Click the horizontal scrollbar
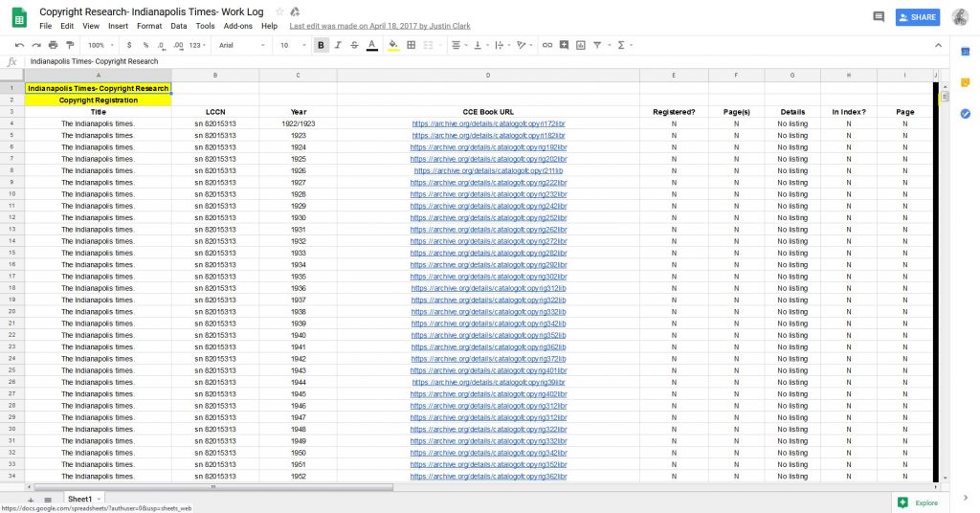The width and height of the screenshot is (980, 513). [213, 487]
